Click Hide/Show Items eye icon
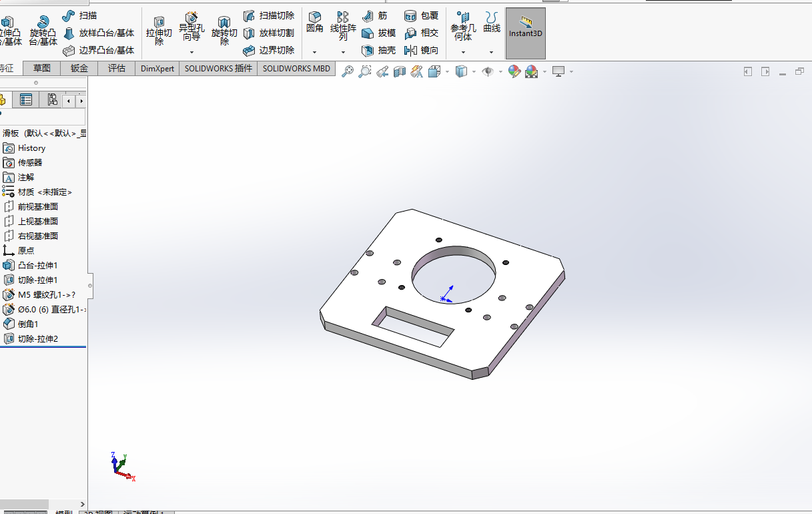The width and height of the screenshot is (812, 514). [x=488, y=71]
